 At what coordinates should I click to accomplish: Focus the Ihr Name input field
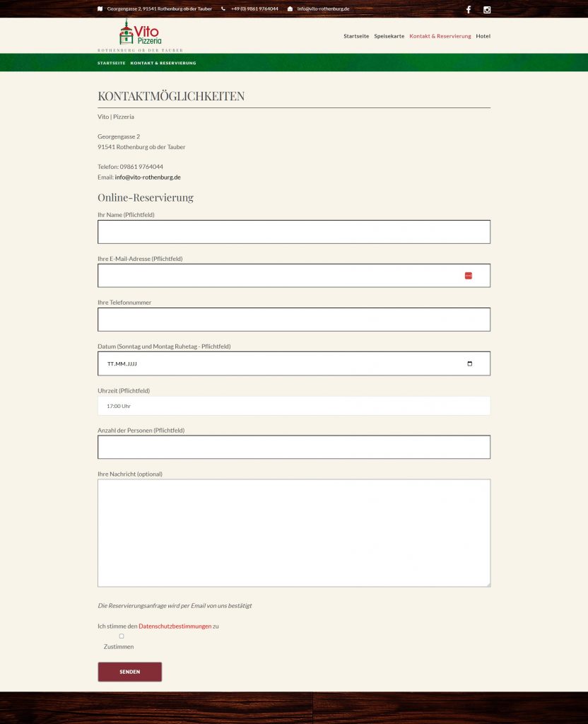(293, 232)
